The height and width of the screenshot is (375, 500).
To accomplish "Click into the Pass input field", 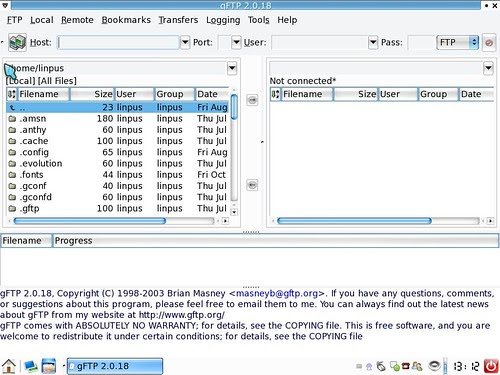I will 421,42.
